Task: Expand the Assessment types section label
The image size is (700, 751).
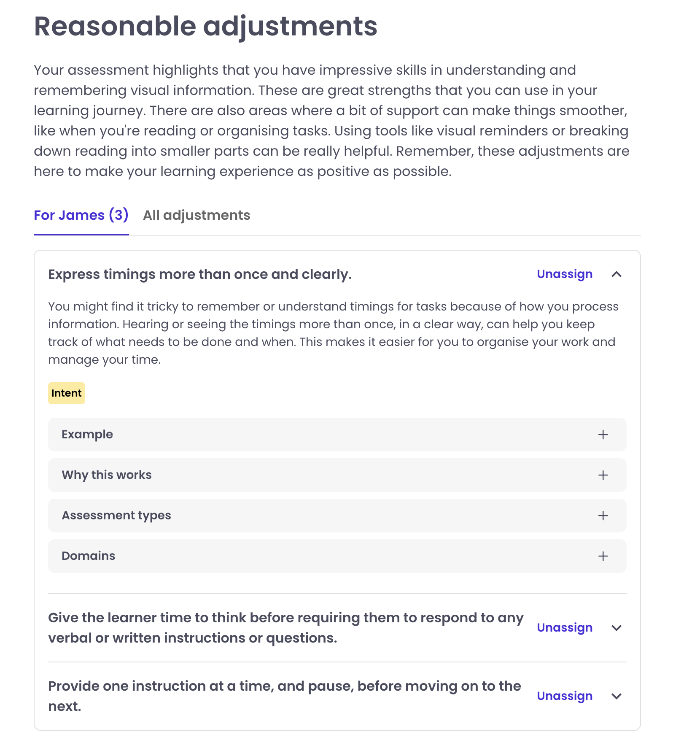Action: pyautogui.click(x=116, y=516)
